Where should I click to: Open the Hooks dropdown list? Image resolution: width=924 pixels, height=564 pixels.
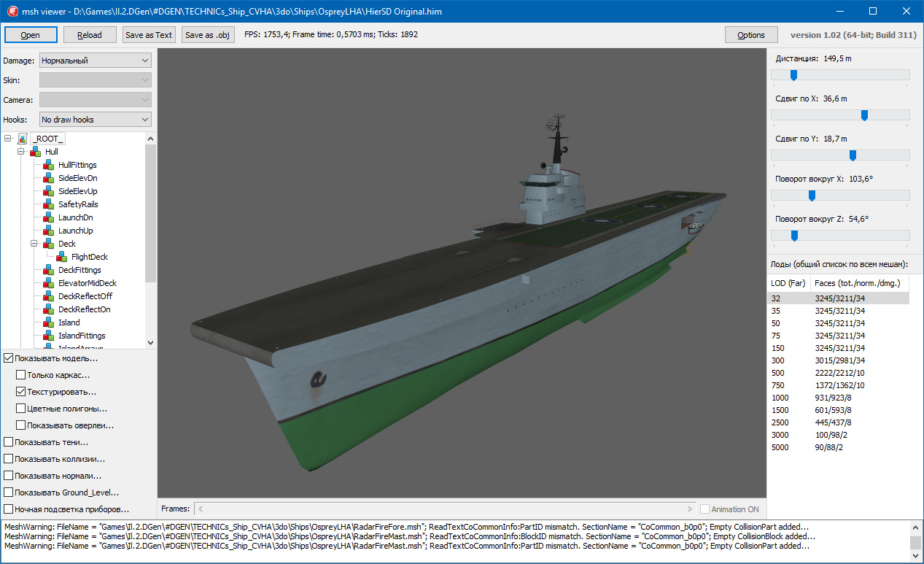95,120
